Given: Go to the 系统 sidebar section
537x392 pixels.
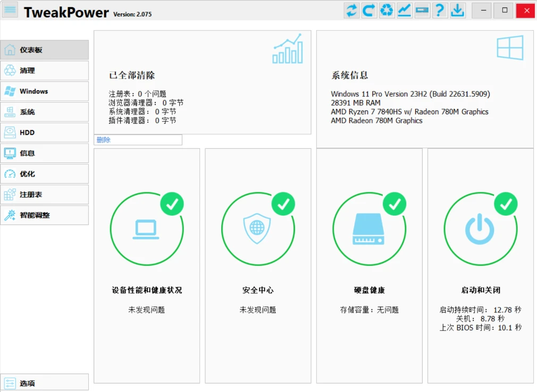Looking at the screenshot, I should tap(45, 112).
